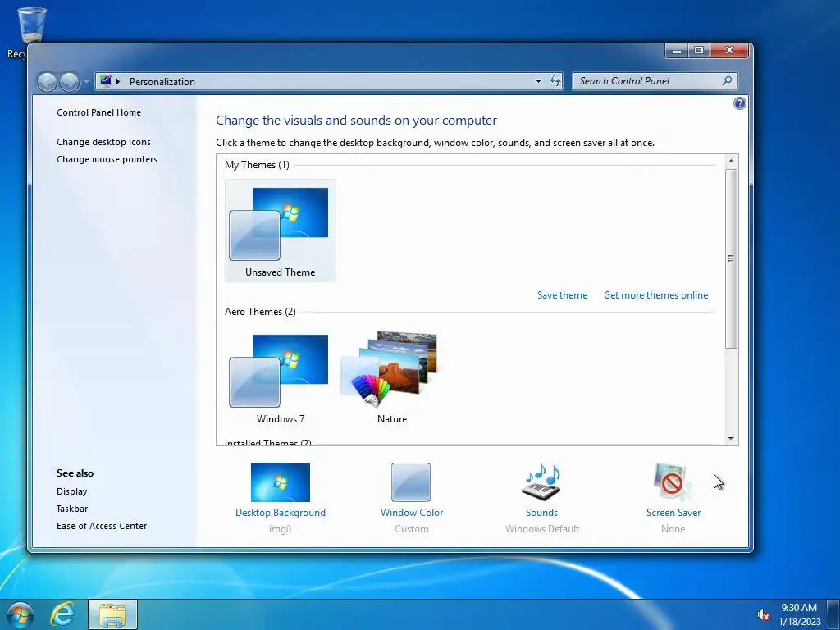Expand the address bar breadcrumb arrow

[118, 81]
